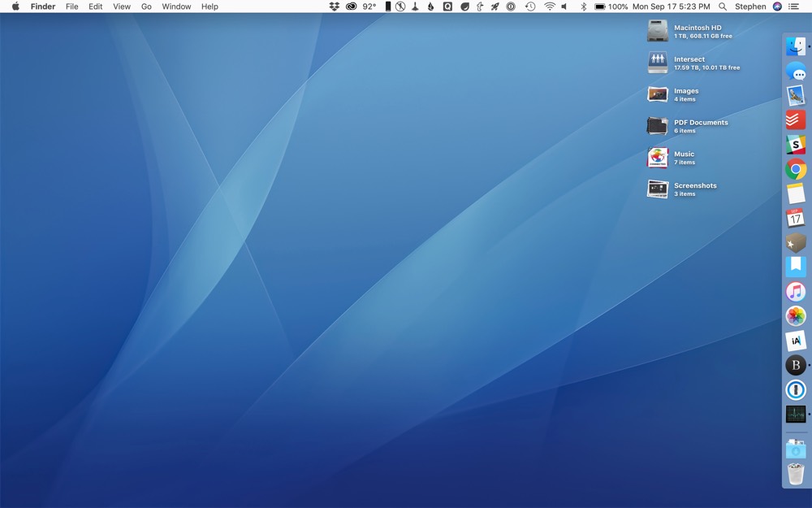Activate Siri from the menu bar
812x508 pixels.
coord(777,7)
